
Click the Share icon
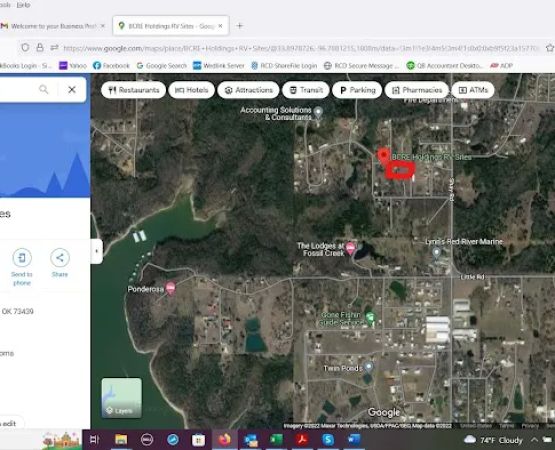pyautogui.click(x=60, y=258)
